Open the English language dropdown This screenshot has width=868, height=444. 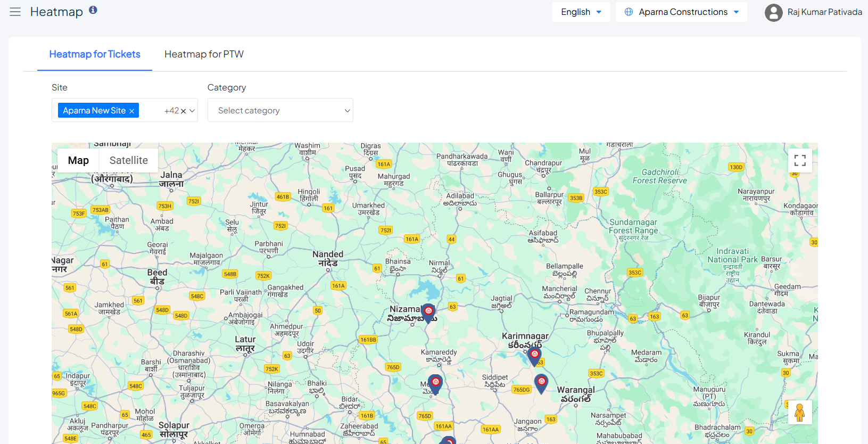[x=581, y=12]
